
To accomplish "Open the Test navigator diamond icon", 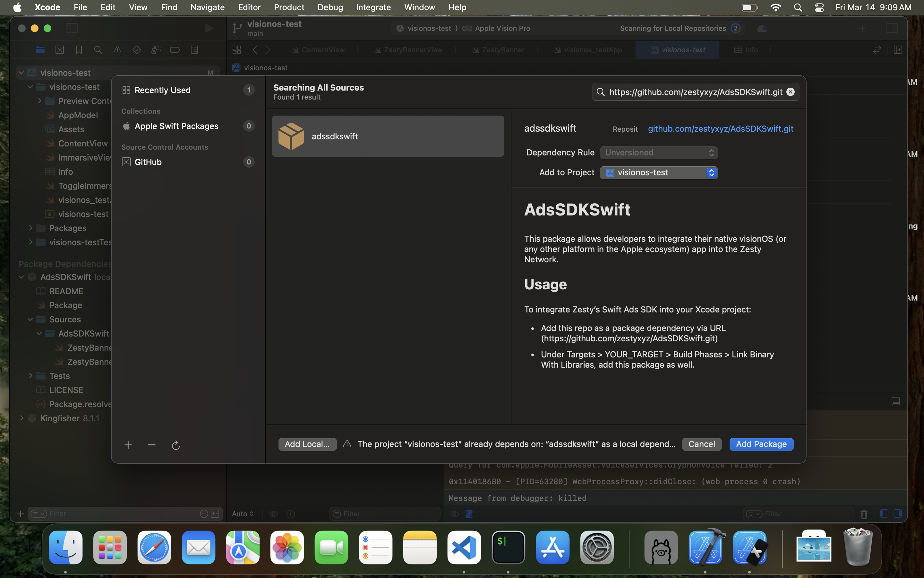I will [x=137, y=50].
